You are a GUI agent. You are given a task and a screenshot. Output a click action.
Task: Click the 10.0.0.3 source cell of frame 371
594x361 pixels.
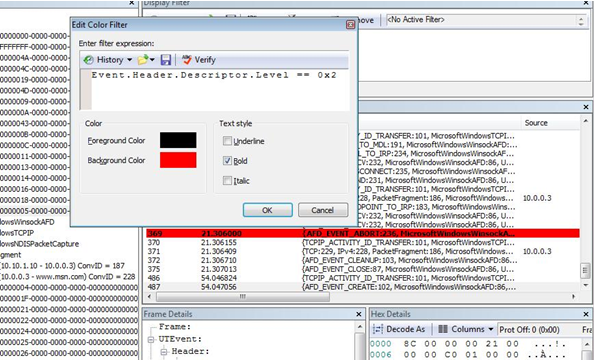point(537,252)
